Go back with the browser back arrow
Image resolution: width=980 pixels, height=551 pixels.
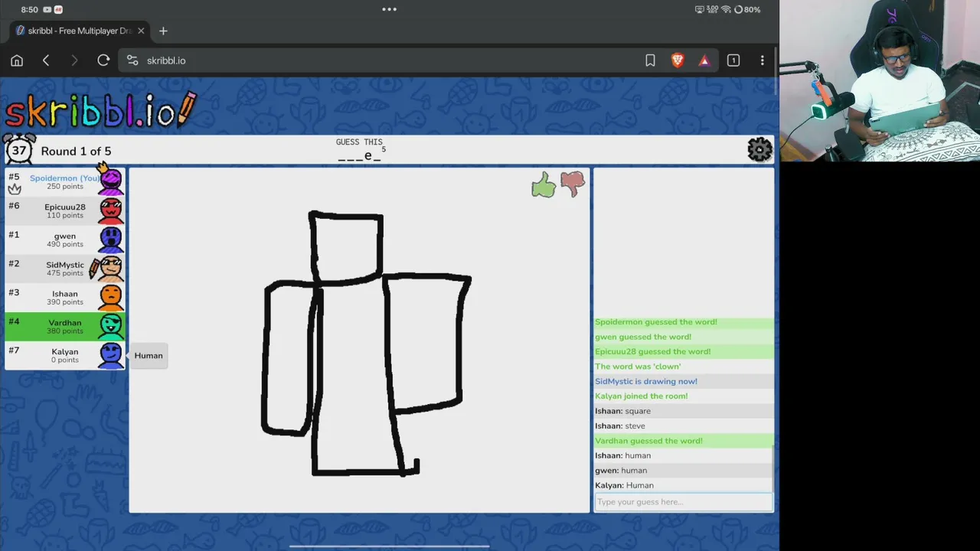coord(46,60)
